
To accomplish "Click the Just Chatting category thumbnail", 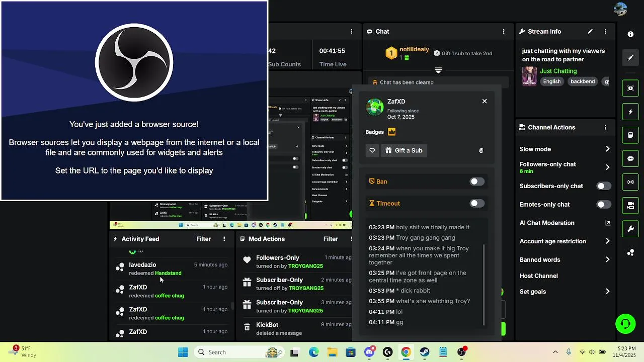I will 529,76.
